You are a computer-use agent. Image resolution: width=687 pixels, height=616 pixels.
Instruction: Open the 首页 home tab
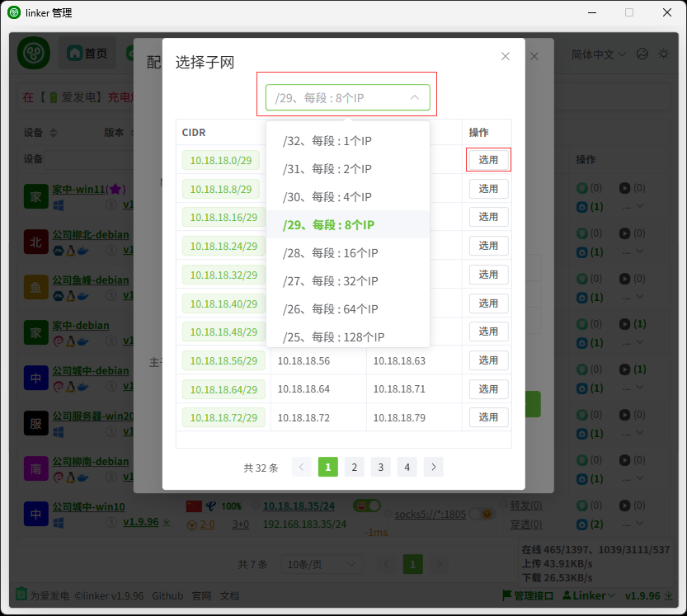tap(87, 54)
